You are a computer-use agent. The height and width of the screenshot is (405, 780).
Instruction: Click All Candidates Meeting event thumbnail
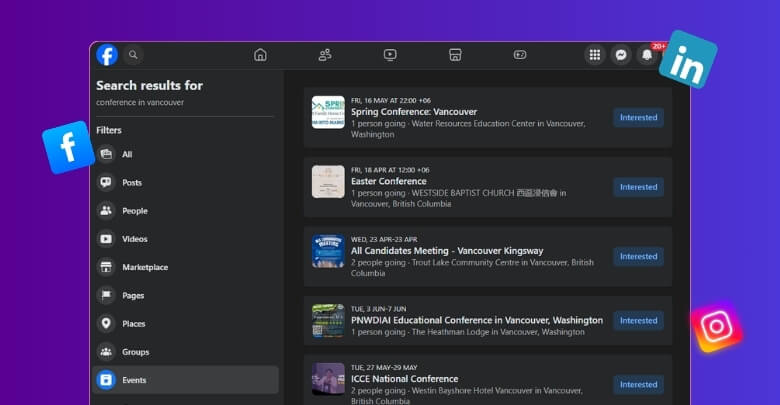click(328, 251)
